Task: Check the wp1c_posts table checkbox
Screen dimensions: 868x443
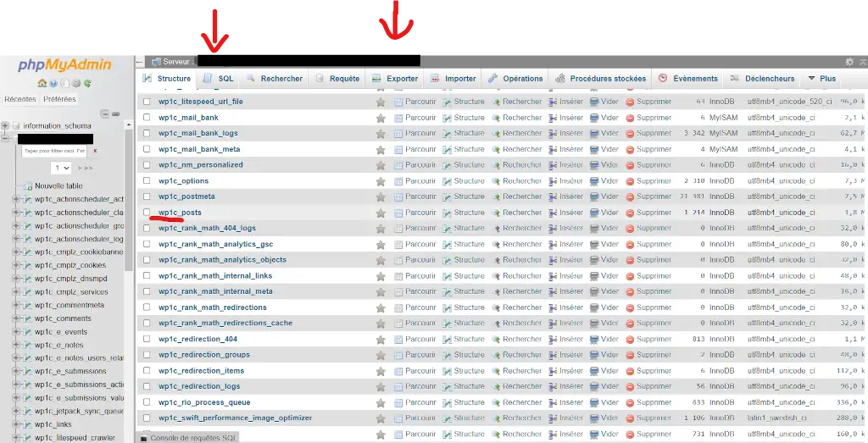Action: point(147,213)
